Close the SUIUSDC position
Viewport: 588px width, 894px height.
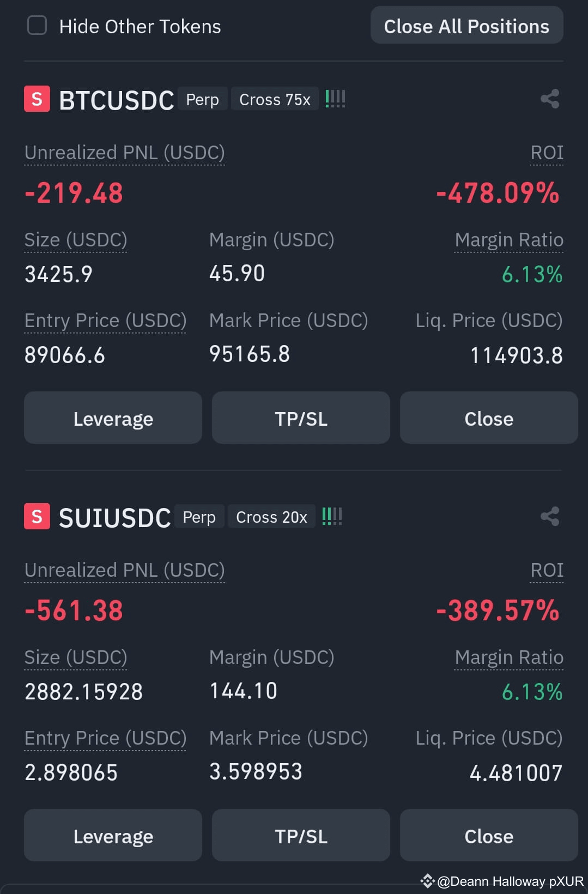point(489,835)
